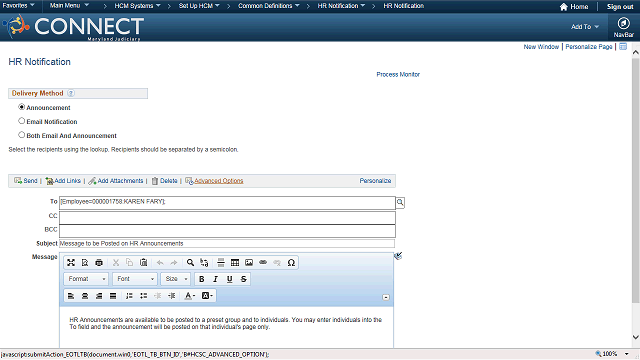Open Set Up HCM breadcrumb menu
Image resolution: width=640 pixels, height=360 pixels.
pyautogui.click(x=199, y=6)
